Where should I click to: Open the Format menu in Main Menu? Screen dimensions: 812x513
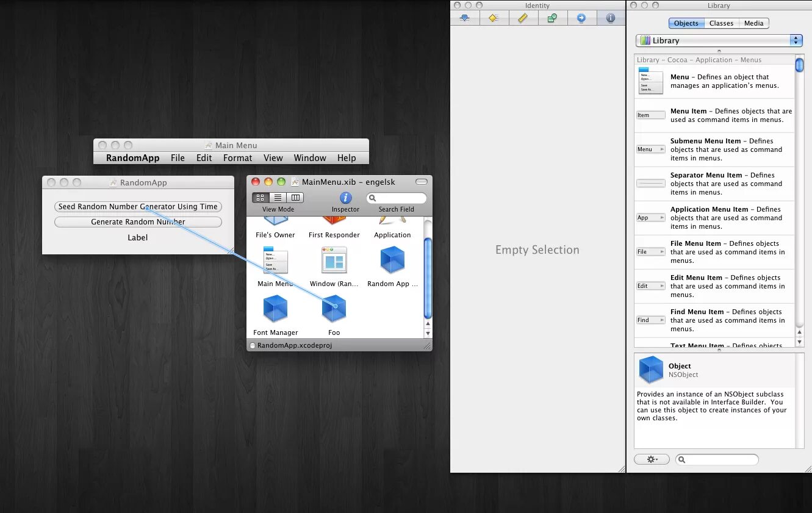click(237, 158)
